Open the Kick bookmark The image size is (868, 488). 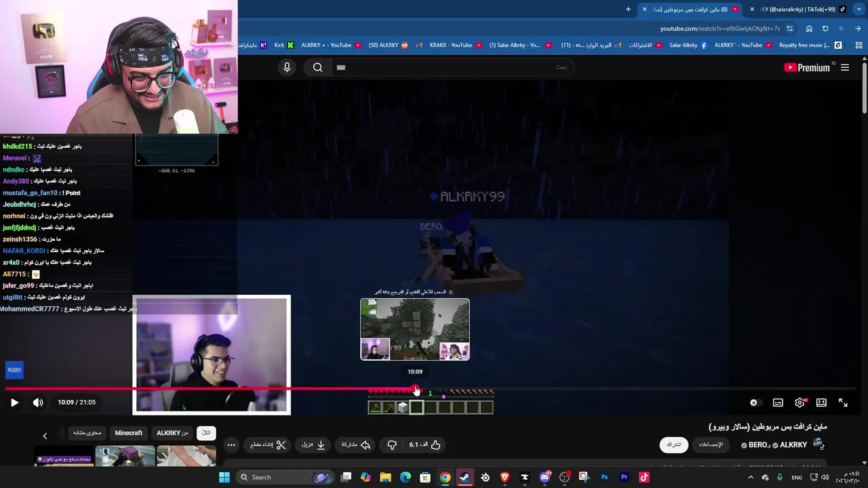coord(284,45)
